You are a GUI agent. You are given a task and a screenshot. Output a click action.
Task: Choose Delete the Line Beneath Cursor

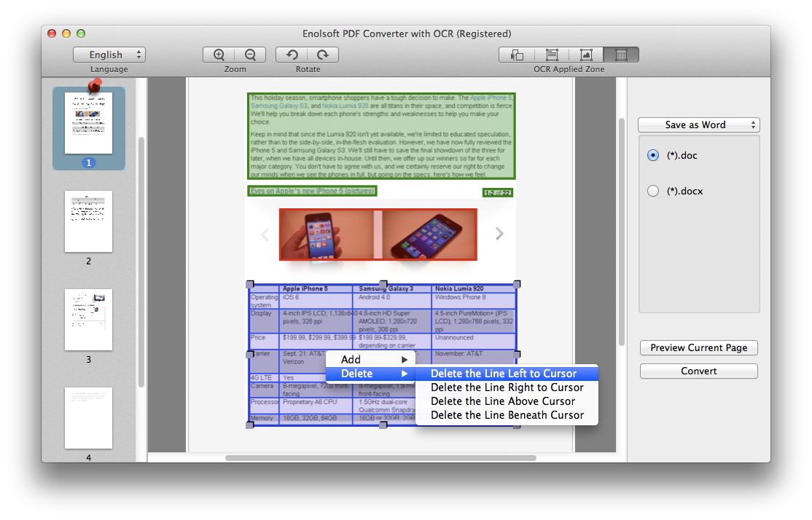tap(507, 415)
